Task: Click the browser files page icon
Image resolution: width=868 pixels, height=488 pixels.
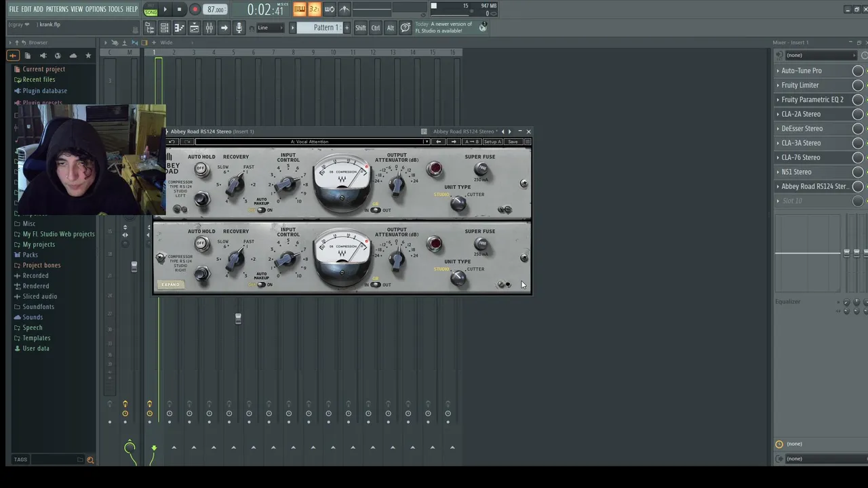Action: point(28,56)
